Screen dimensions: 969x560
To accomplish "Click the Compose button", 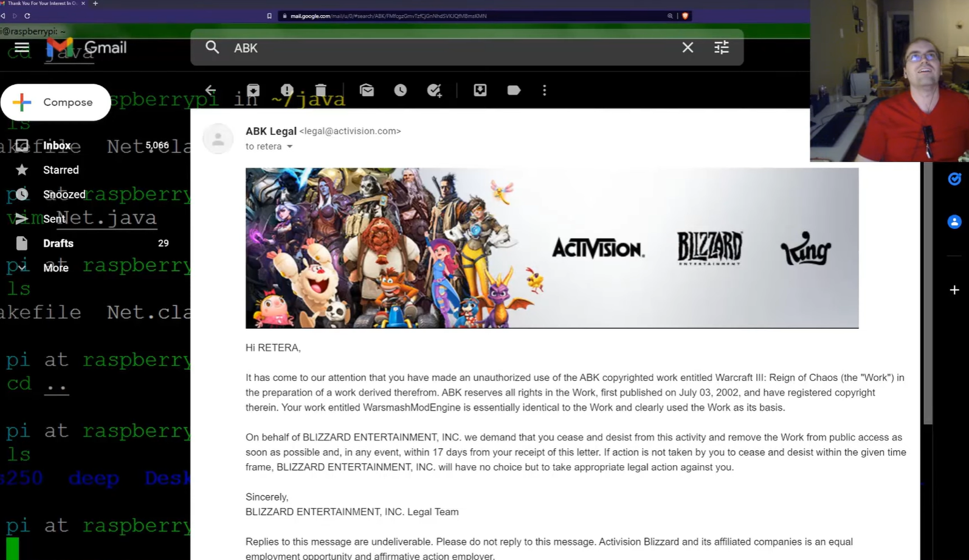I will coord(56,102).
